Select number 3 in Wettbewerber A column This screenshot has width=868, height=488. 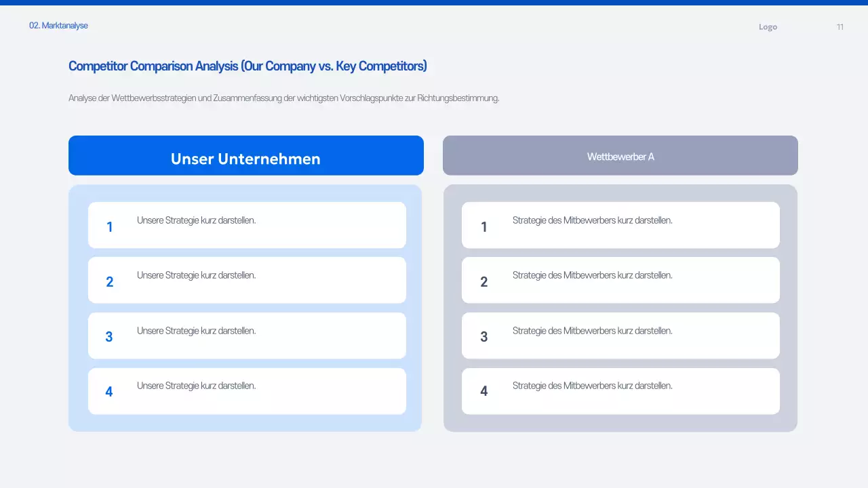tap(484, 337)
